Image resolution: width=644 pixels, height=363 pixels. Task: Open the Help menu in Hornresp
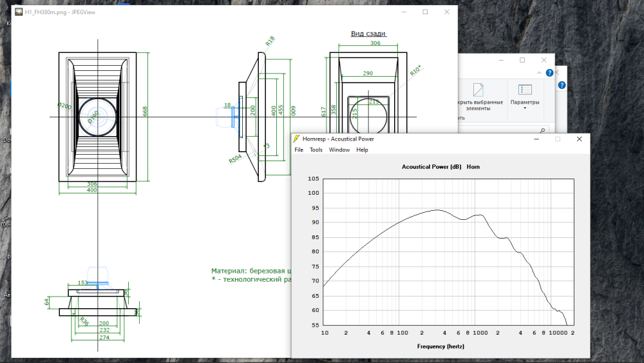[x=363, y=150]
